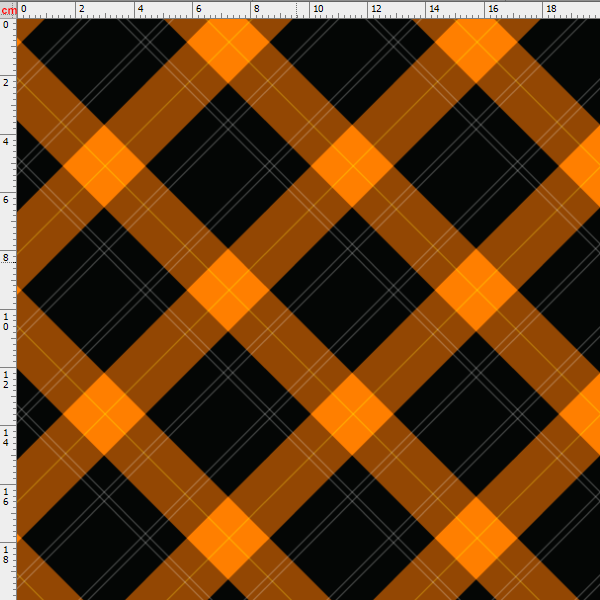Click the plaid pattern canvas
Screen dimensions: 600x600
[308, 309]
